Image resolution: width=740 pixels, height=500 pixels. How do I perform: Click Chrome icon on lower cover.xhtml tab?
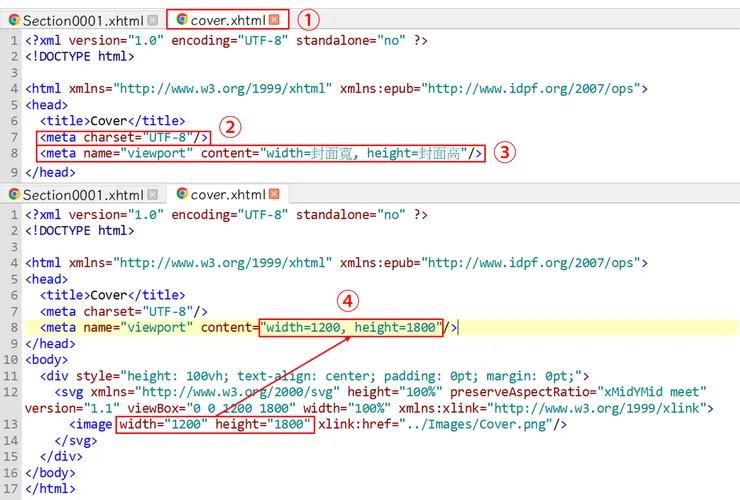pyautogui.click(x=182, y=193)
